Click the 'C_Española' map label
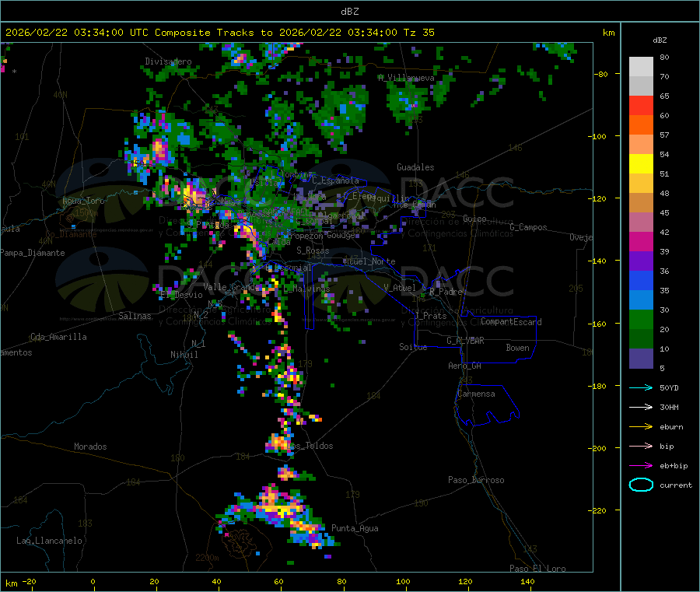The width and height of the screenshot is (700, 592). coord(336,180)
